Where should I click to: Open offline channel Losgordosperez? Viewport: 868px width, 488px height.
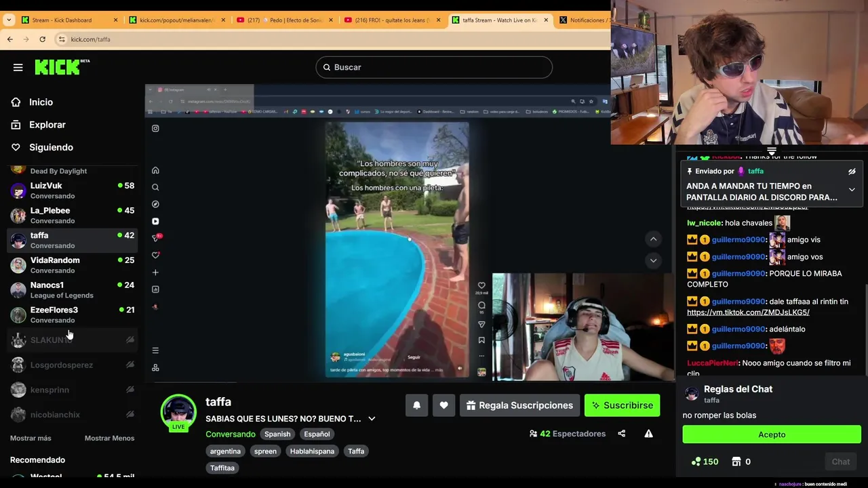[x=72, y=365]
